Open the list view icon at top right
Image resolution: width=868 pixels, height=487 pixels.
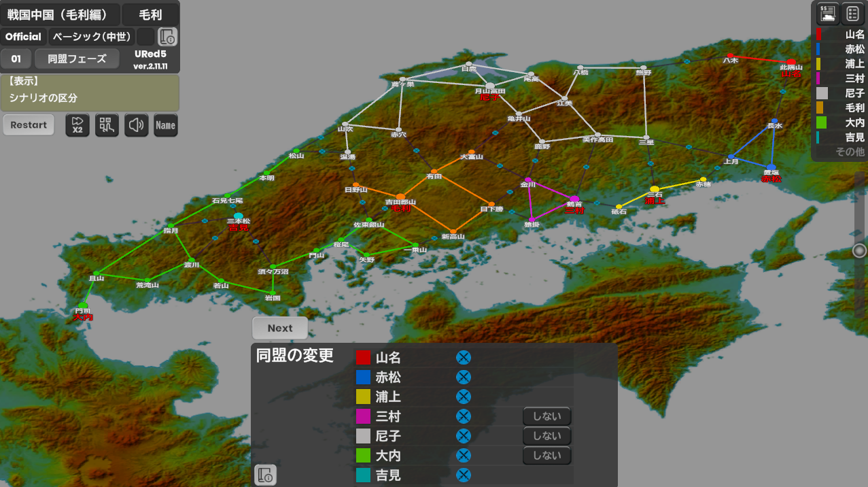click(852, 13)
